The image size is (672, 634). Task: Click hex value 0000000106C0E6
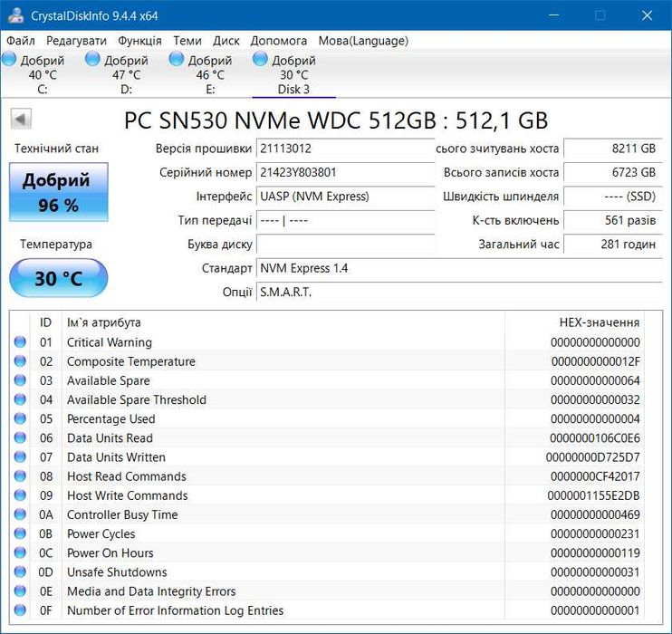(x=595, y=438)
